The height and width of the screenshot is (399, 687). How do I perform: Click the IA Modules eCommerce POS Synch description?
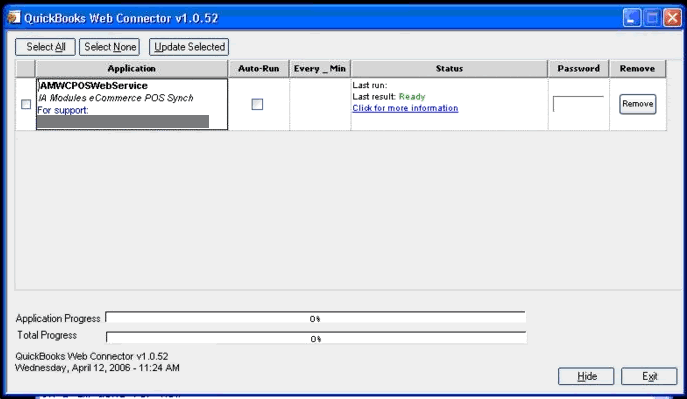pos(116,98)
